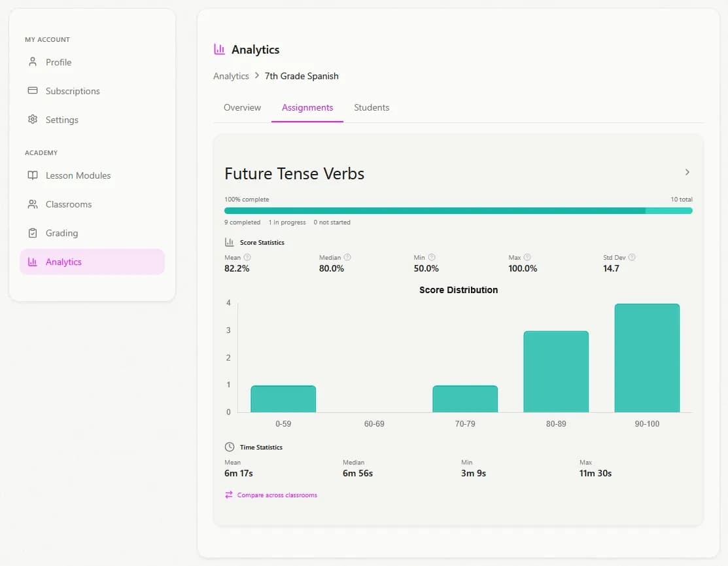Viewport: 728px width, 566px height.
Task: Click the 100.0% max value
Action: [523, 268]
